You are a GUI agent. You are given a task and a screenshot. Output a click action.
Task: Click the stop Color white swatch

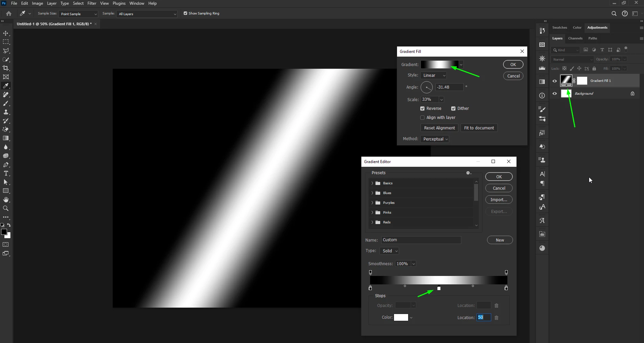(401, 318)
